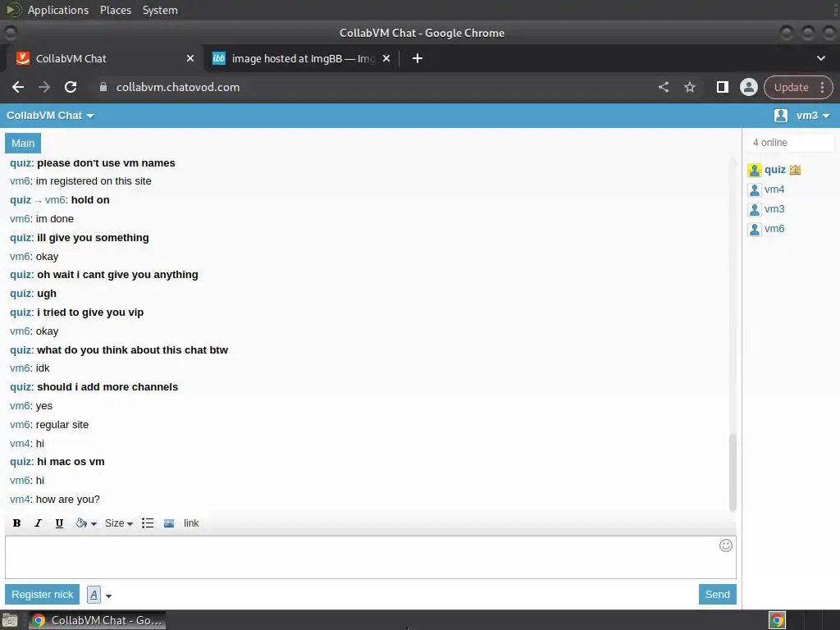Open the text color fill picker
This screenshot has height=630, width=840.
[x=85, y=523]
